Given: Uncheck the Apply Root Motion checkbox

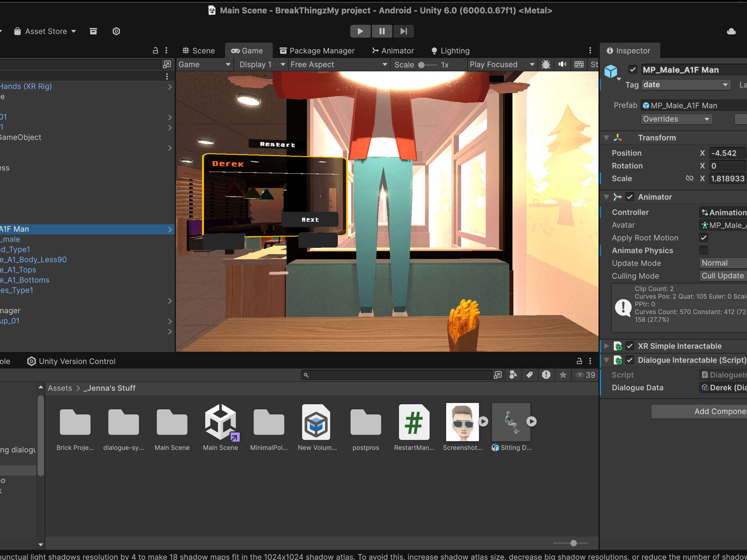Looking at the screenshot, I should pyautogui.click(x=704, y=238).
